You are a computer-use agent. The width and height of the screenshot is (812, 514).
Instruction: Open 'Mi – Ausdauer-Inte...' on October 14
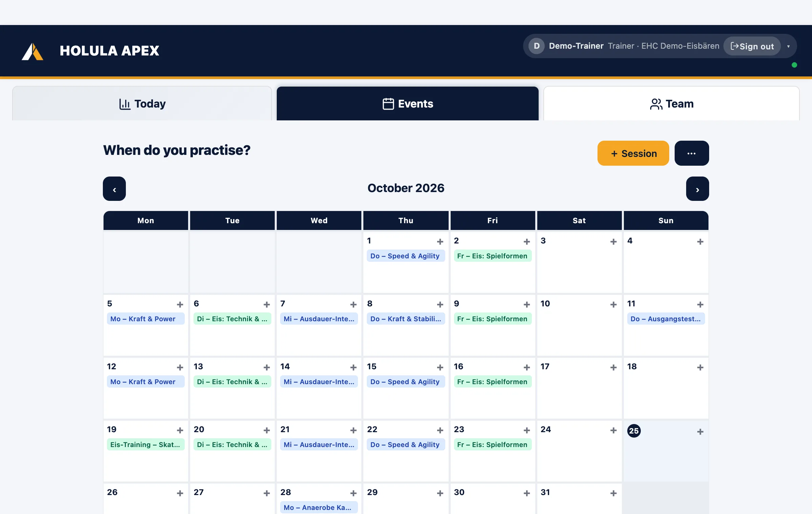tap(319, 382)
